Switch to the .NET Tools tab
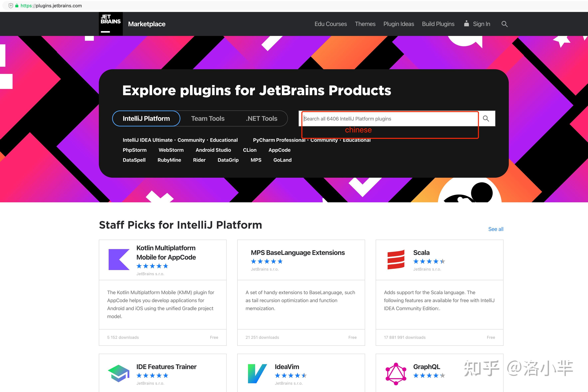Image resolution: width=588 pixels, height=392 pixels. point(262,118)
